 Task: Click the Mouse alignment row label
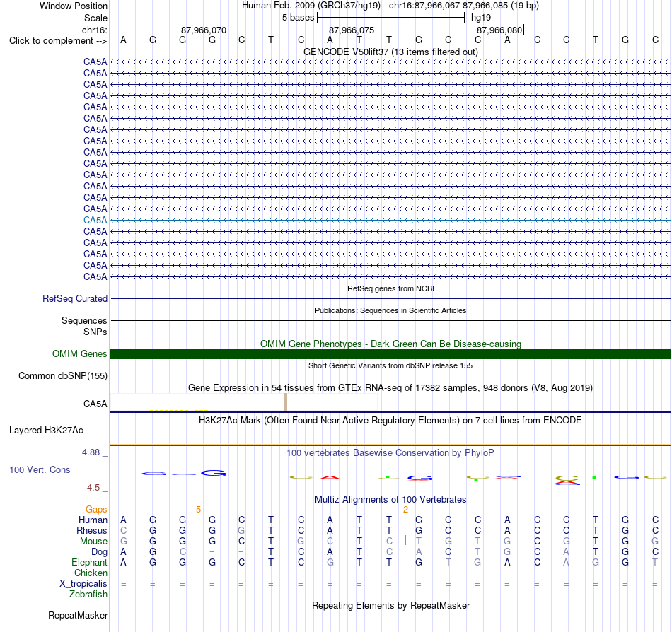tap(93, 542)
